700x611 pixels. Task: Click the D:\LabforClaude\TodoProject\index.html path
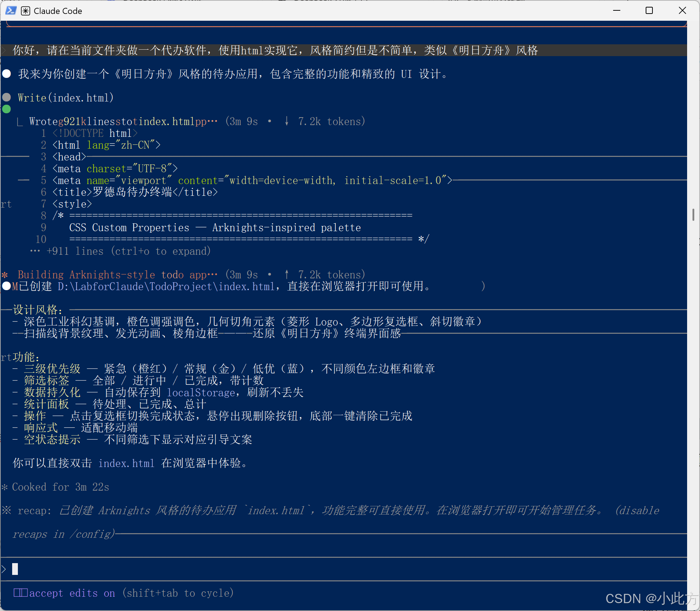[x=166, y=287]
